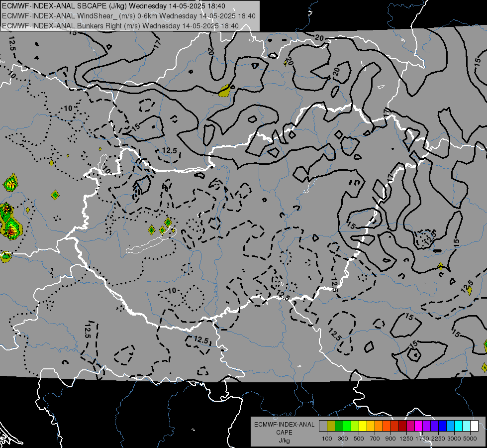Click the Bunkers Right (m/s) title line
487x448 pixels.
point(120,26)
